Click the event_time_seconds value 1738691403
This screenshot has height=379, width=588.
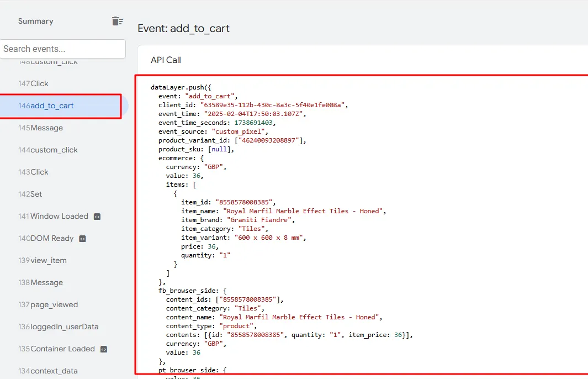pyautogui.click(x=253, y=123)
